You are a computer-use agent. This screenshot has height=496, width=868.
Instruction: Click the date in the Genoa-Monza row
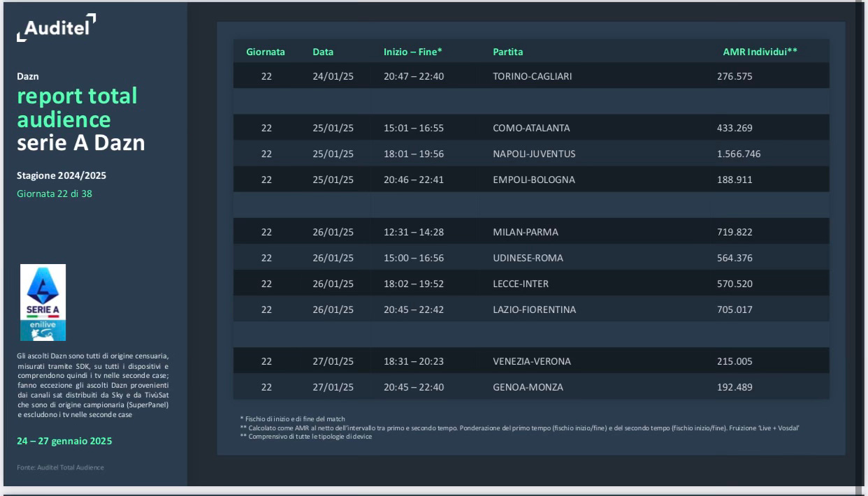tap(333, 387)
